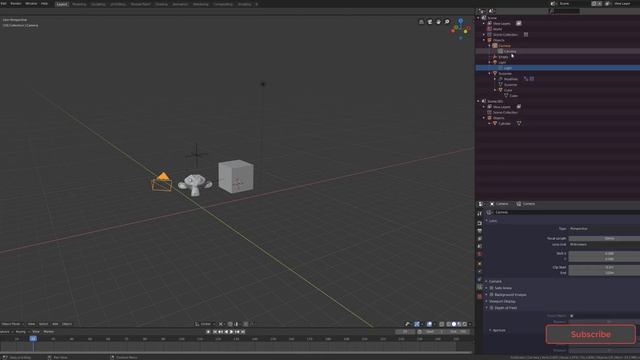Enable the Background Images checkbox
Image resolution: width=640 pixels, height=360 pixels.
pyautogui.click(x=491, y=295)
